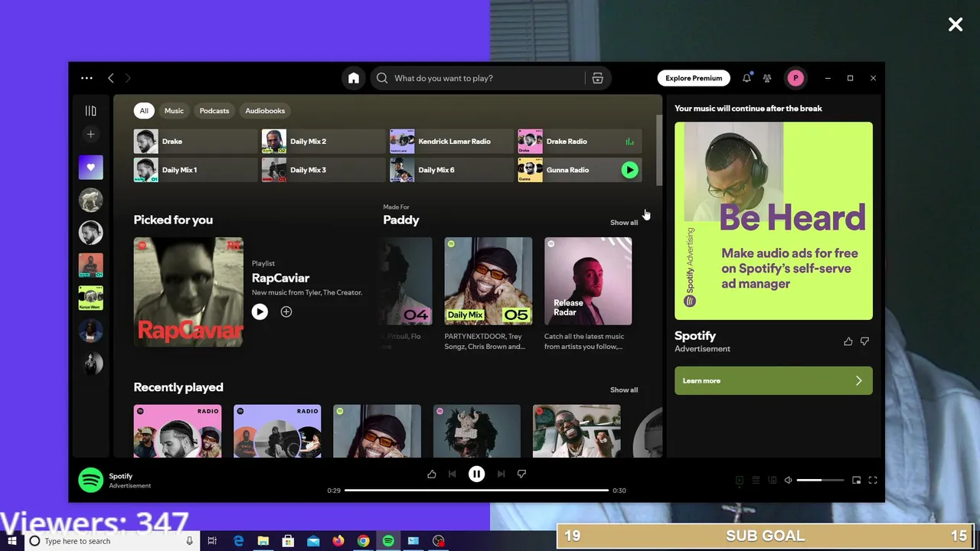Open Friend Activity icon
The height and width of the screenshot is (551, 980).
767,78
